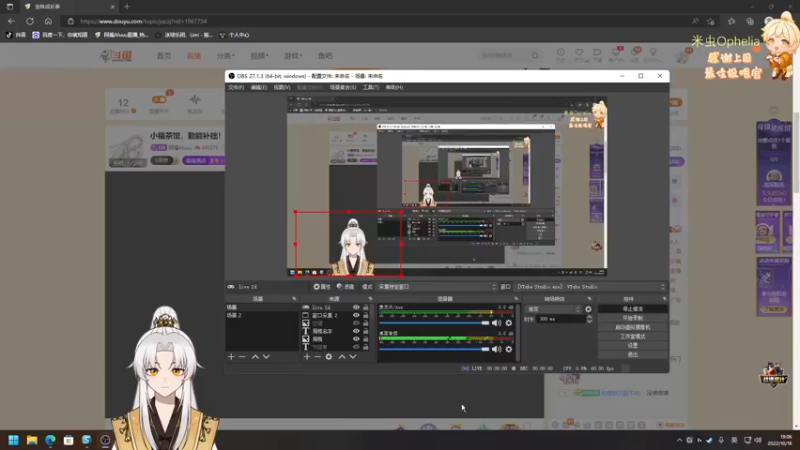
Task: Open source filters (滤镜) button in OBS
Action: point(345,287)
